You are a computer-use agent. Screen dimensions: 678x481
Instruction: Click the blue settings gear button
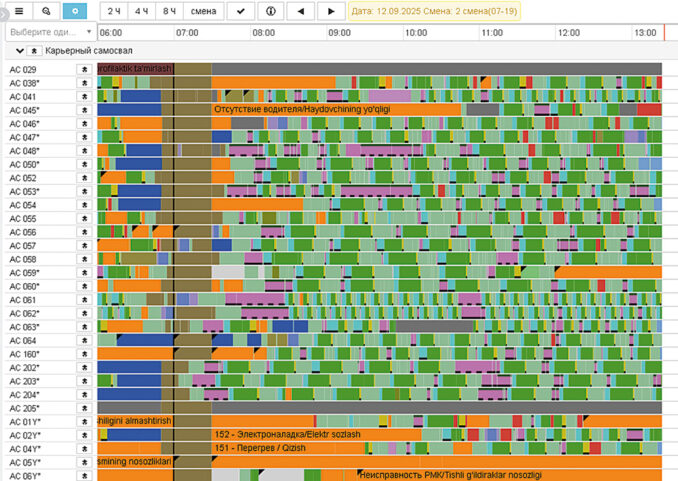75,11
